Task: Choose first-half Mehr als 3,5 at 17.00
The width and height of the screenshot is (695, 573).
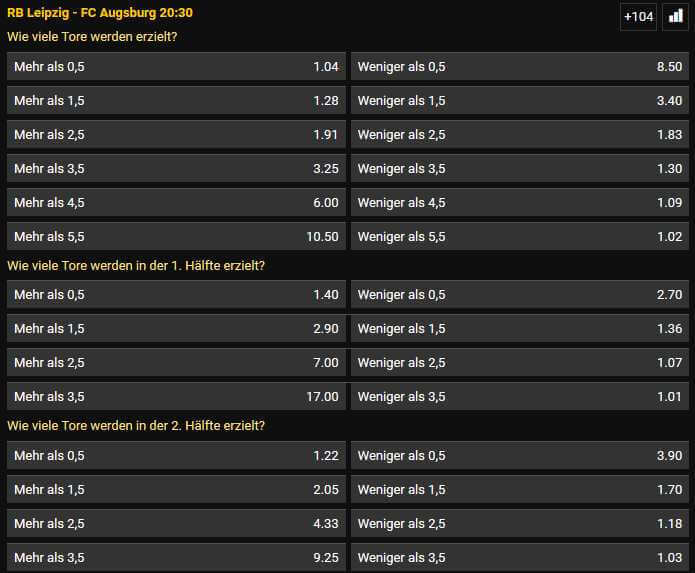Action: (176, 397)
